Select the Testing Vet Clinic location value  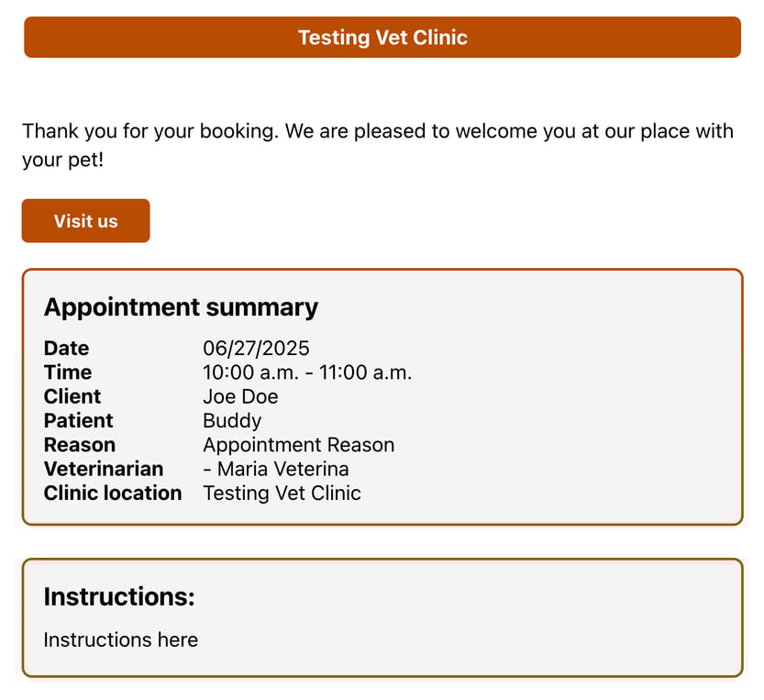(x=282, y=493)
